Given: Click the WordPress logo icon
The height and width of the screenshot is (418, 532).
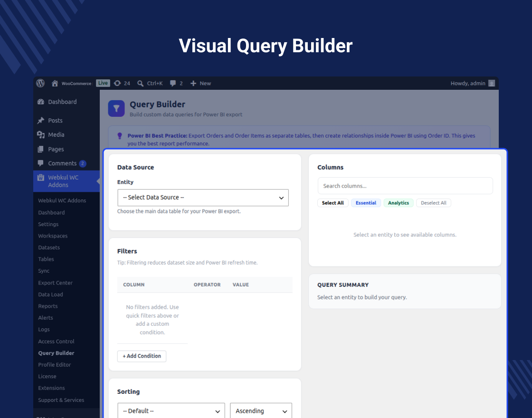Looking at the screenshot, I should tap(40, 83).
